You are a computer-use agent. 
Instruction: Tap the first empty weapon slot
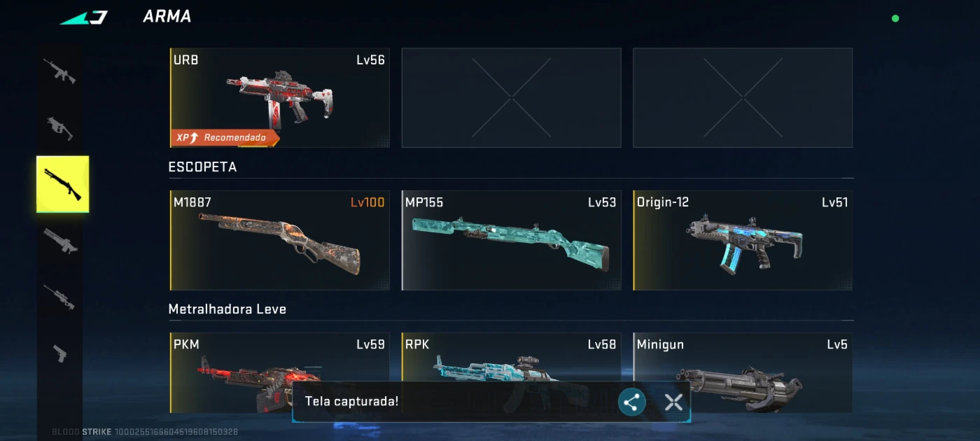511,97
